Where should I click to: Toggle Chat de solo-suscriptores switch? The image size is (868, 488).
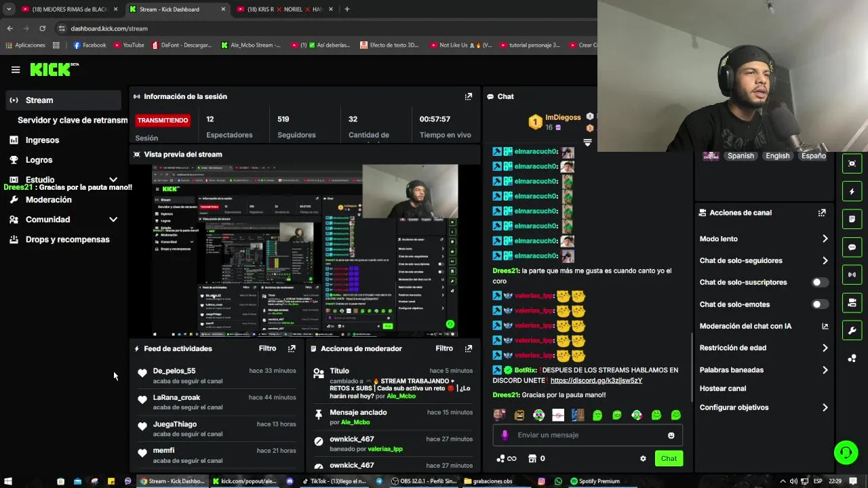coord(820,283)
